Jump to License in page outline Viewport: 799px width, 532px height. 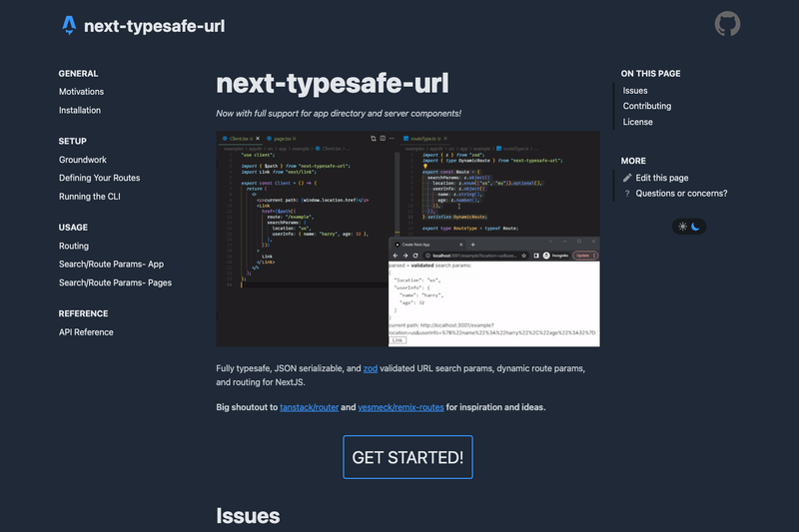point(637,122)
